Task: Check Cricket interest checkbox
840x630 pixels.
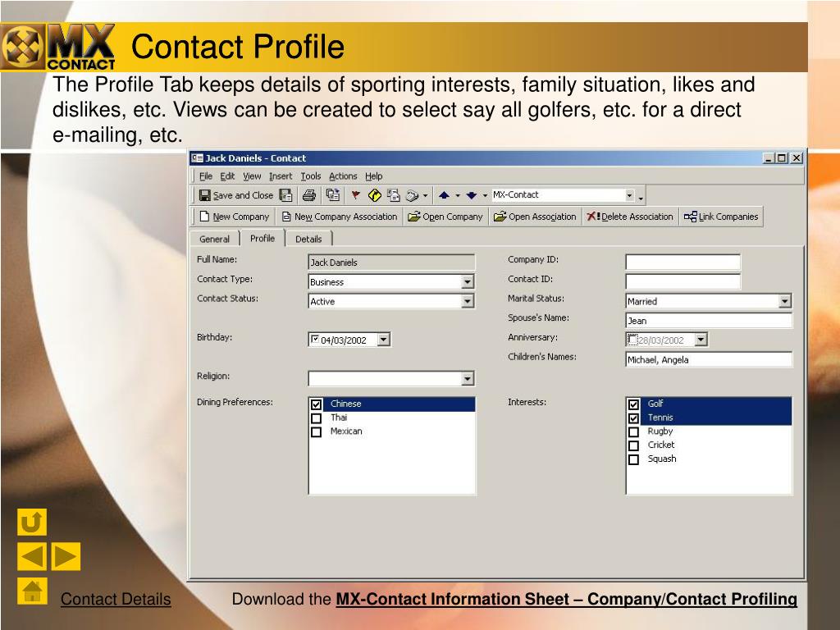Action: 634,445
